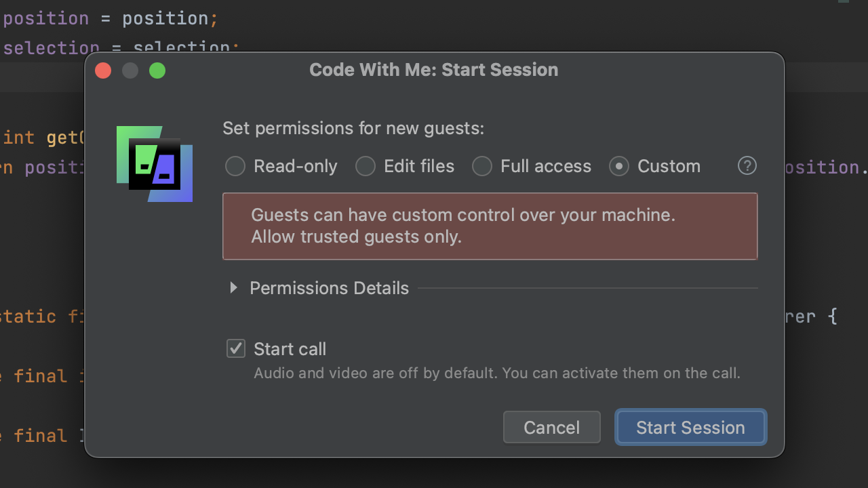Uncheck the Start call checkbox
Viewport: 868px width, 488px height.
point(236,349)
